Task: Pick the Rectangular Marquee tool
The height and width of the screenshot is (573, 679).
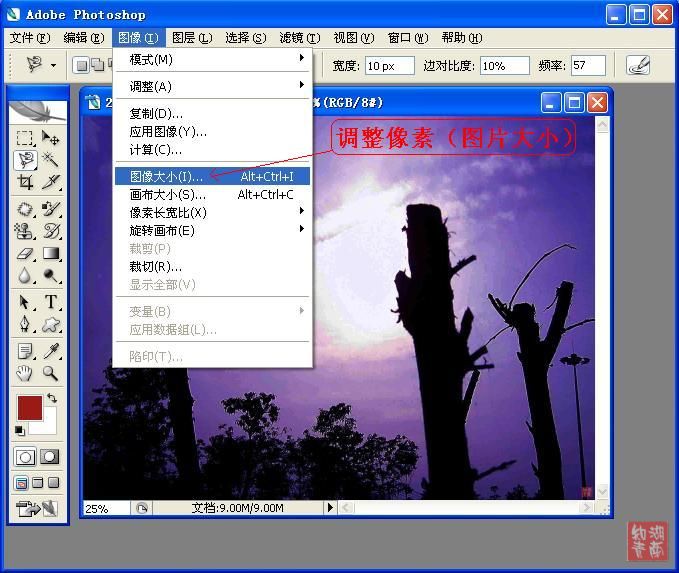Action: click(25, 138)
